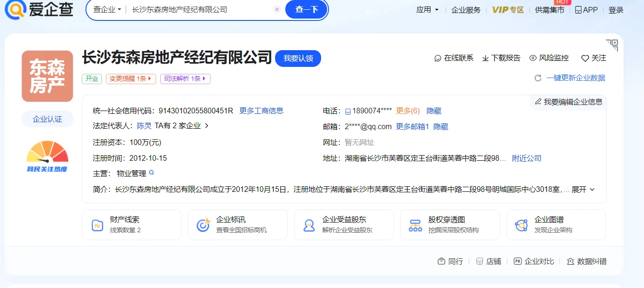Click into the company name search field
This screenshot has height=288, width=644.
[200, 9]
